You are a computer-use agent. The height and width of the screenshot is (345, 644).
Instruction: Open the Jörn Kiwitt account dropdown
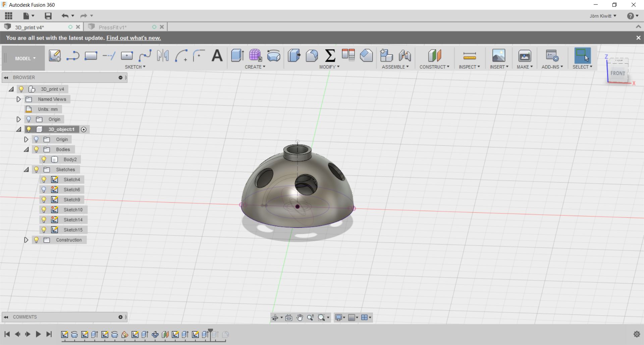tap(603, 16)
